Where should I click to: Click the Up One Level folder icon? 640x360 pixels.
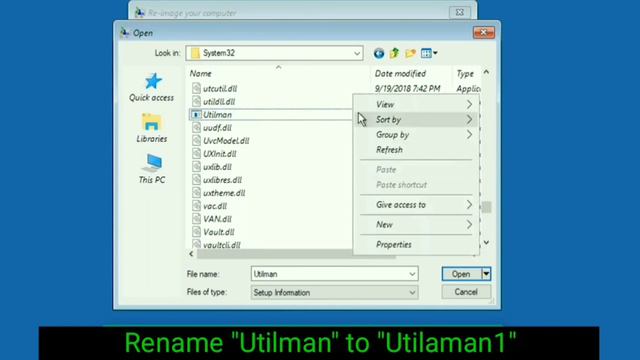(394, 53)
